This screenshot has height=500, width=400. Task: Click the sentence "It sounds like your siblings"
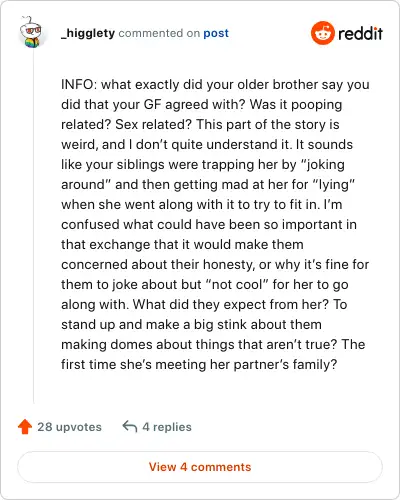(x=207, y=154)
